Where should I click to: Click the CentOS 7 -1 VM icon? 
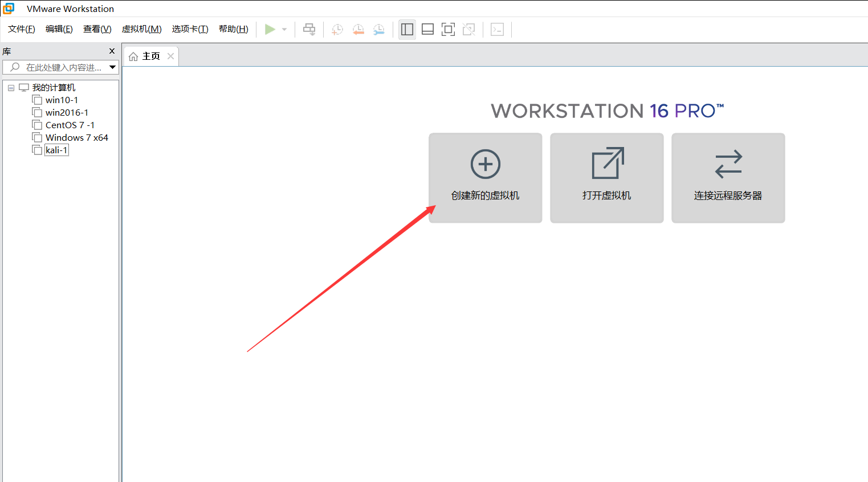click(x=37, y=125)
